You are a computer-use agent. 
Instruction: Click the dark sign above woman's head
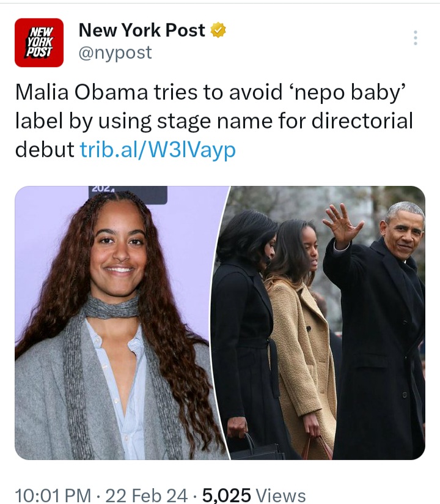click(128, 195)
